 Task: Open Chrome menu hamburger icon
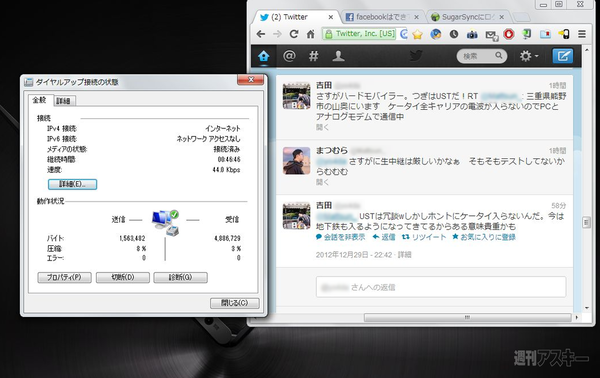point(582,34)
